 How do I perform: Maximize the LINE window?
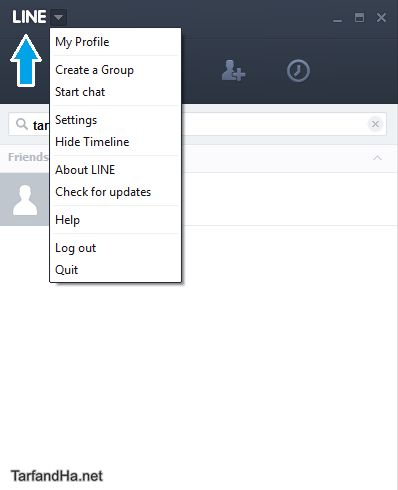tap(359, 17)
